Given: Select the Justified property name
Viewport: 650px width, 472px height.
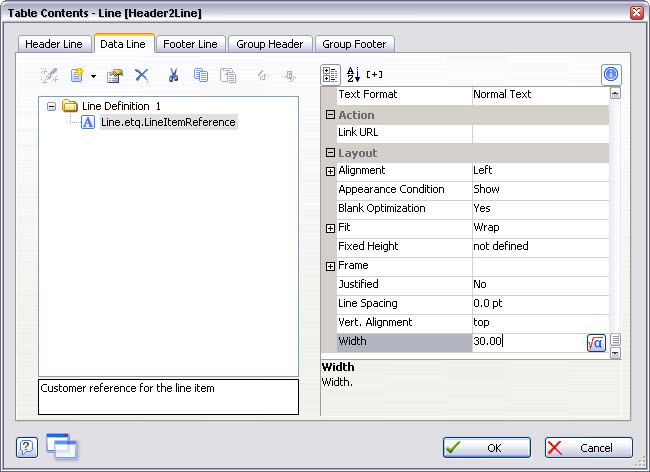Looking at the screenshot, I should pos(404,285).
